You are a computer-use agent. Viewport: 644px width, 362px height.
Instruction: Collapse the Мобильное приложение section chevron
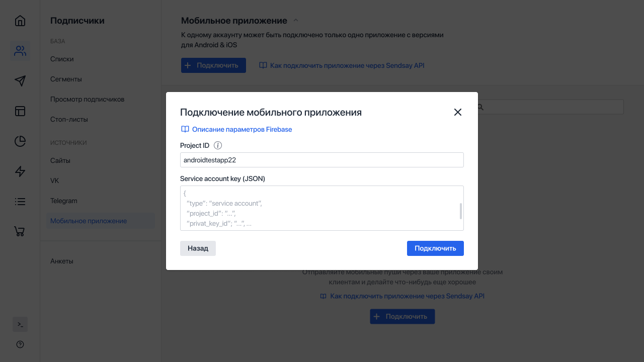tap(295, 20)
